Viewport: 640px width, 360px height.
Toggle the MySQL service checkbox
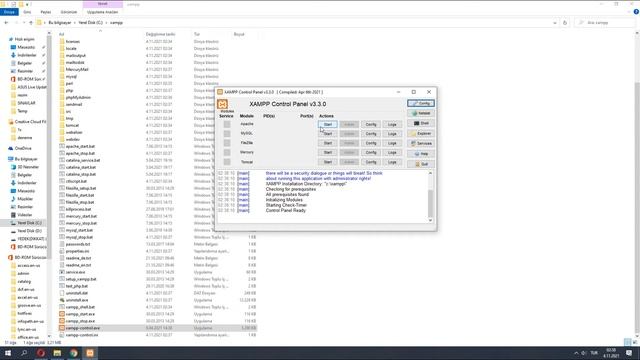pyautogui.click(x=227, y=133)
